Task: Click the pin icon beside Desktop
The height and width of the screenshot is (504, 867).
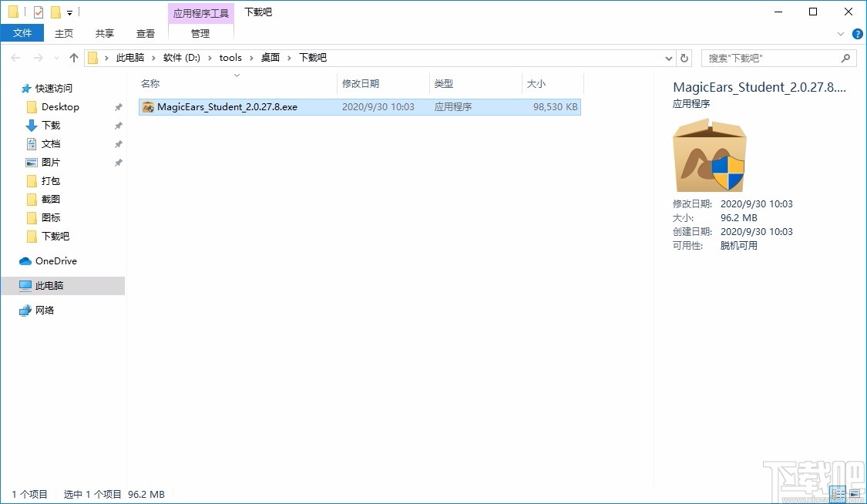Action: point(119,107)
